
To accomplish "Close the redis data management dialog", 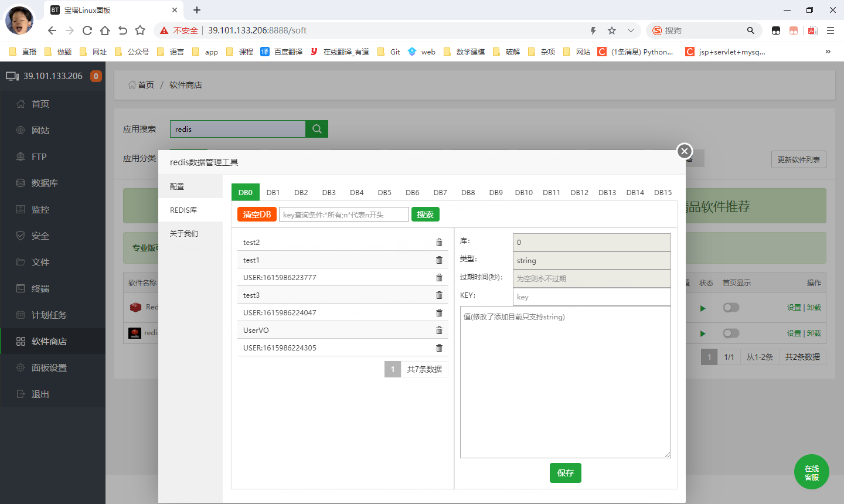I will (684, 151).
